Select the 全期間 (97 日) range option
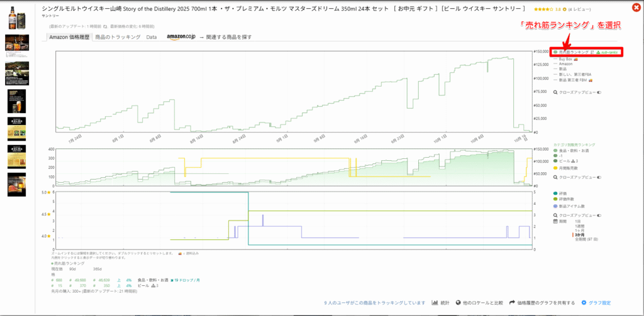 tap(586, 239)
